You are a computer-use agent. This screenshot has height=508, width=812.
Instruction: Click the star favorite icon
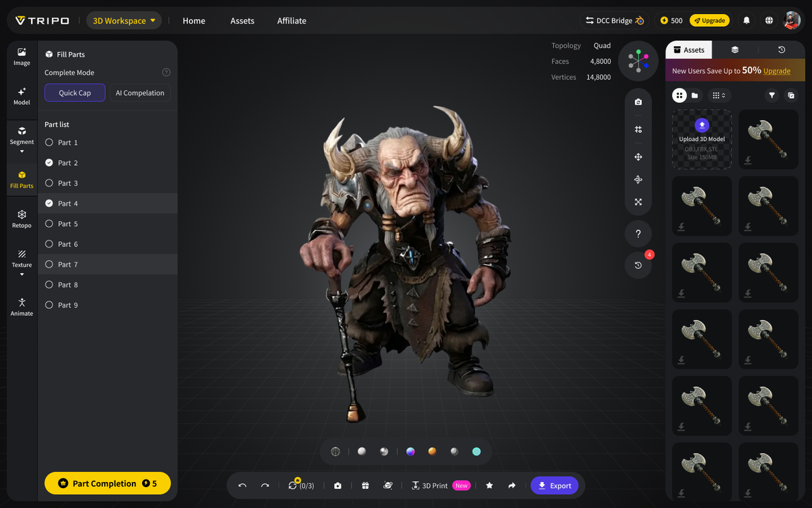tap(489, 486)
